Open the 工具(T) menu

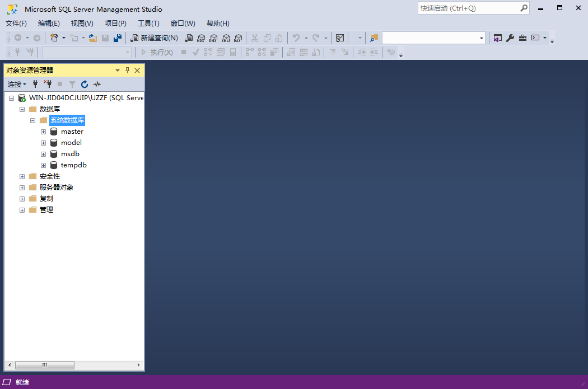pyautogui.click(x=148, y=24)
